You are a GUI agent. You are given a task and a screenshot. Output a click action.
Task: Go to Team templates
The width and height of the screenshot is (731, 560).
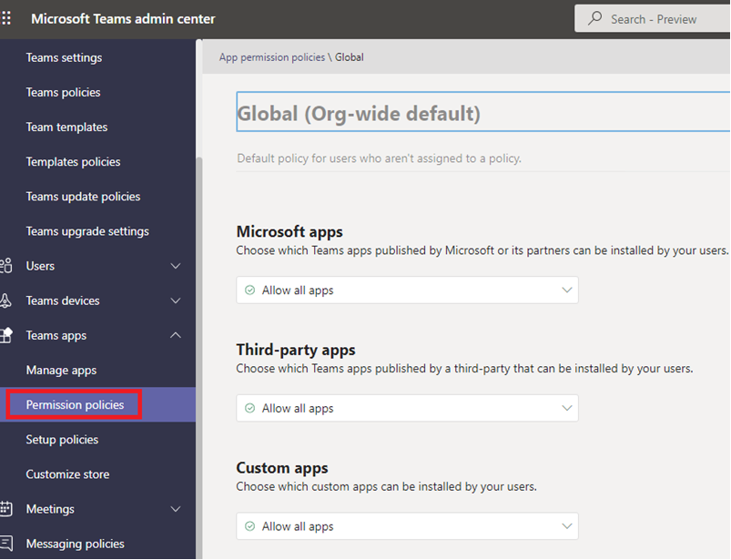pyautogui.click(x=66, y=127)
